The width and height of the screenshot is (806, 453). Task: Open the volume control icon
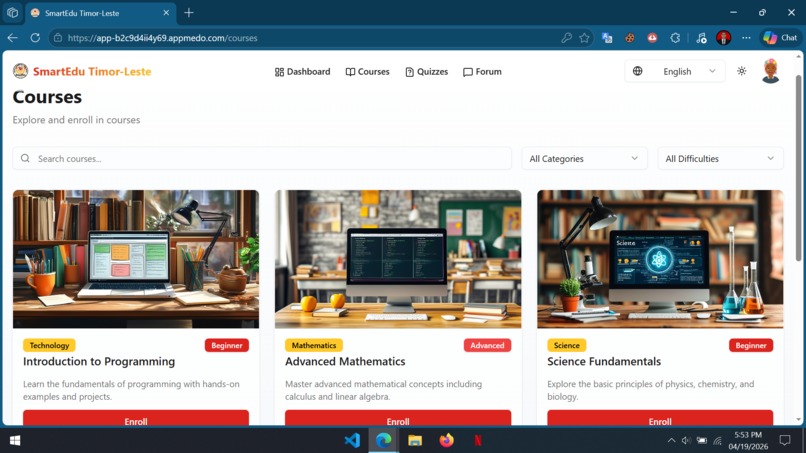click(x=686, y=441)
